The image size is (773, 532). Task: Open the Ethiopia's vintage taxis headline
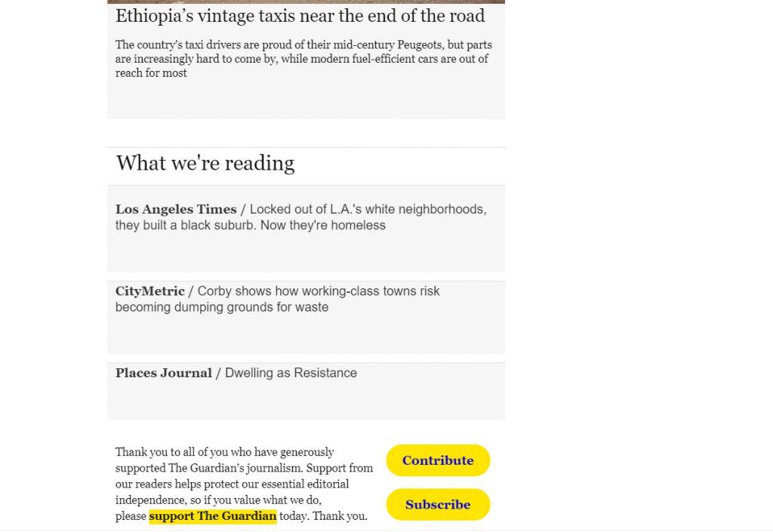300,17
